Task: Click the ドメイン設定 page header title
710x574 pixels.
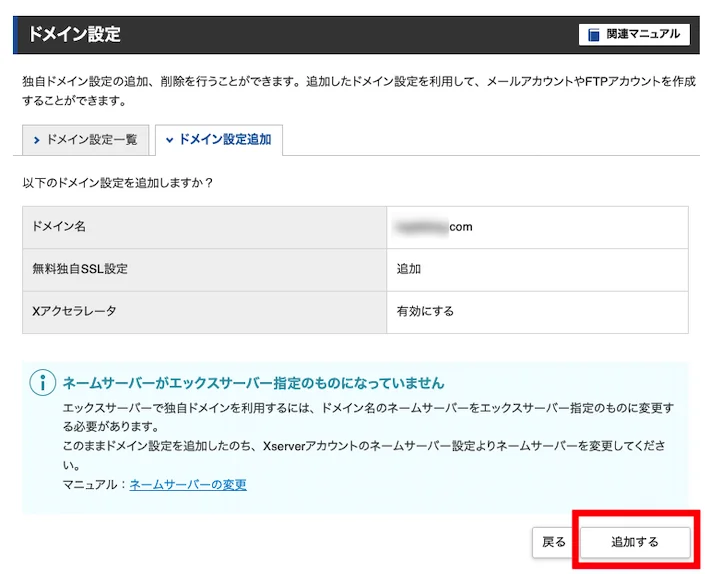Action: 74,34
